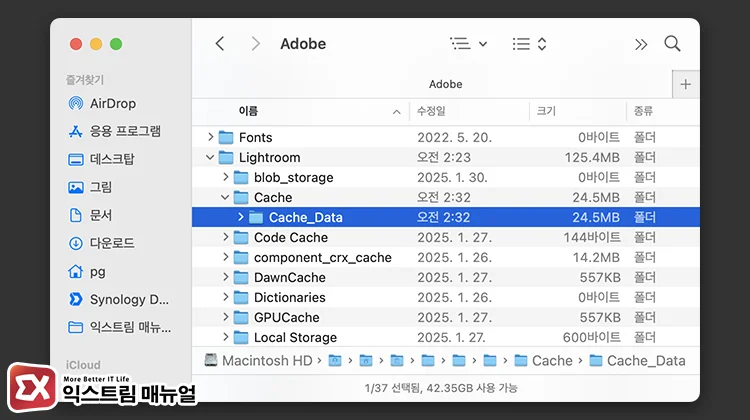Screen dimensions: 750x420
Task: Add a new tab with the plus button
Action: pos(685,84)
